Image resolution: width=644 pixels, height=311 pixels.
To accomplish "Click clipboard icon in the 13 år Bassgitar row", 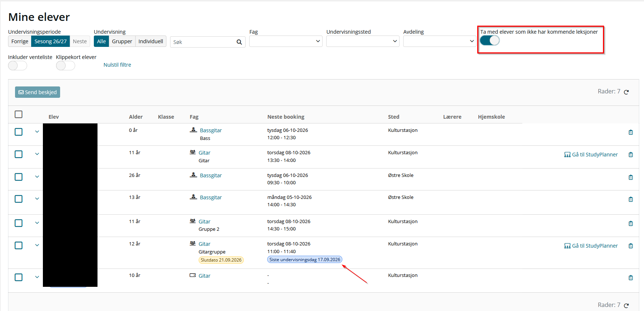I will (631, 199).
